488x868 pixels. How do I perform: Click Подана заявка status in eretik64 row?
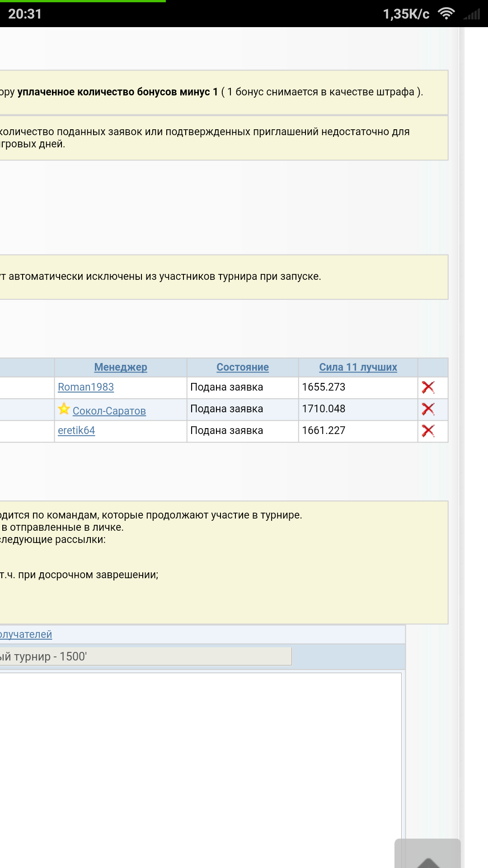(226, 430)
